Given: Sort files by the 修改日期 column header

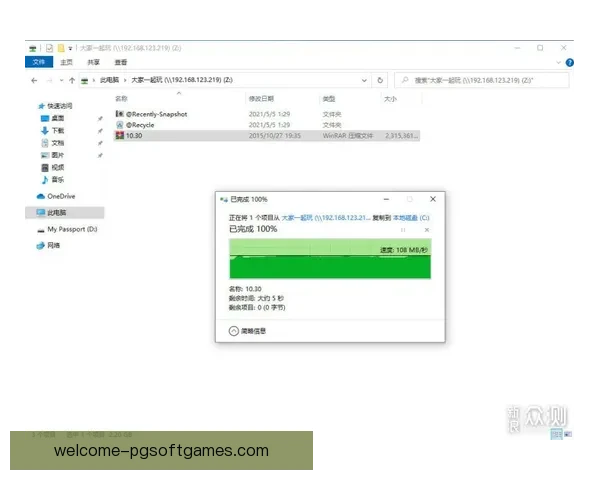Looking at the screenshot, I should (x=261, y=99).
